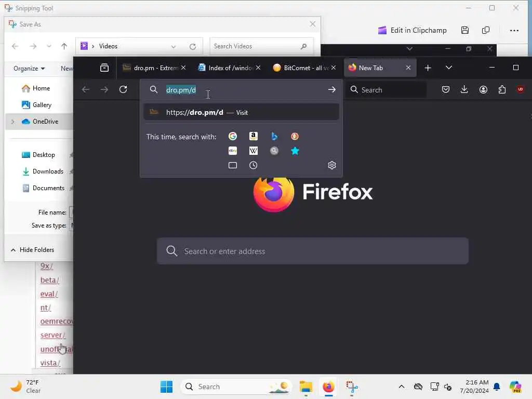Image resolution: width=532 pixels, height=399 pixels.
Task: Search history clock icon in urlbar
Action: (x=254, y=165)
